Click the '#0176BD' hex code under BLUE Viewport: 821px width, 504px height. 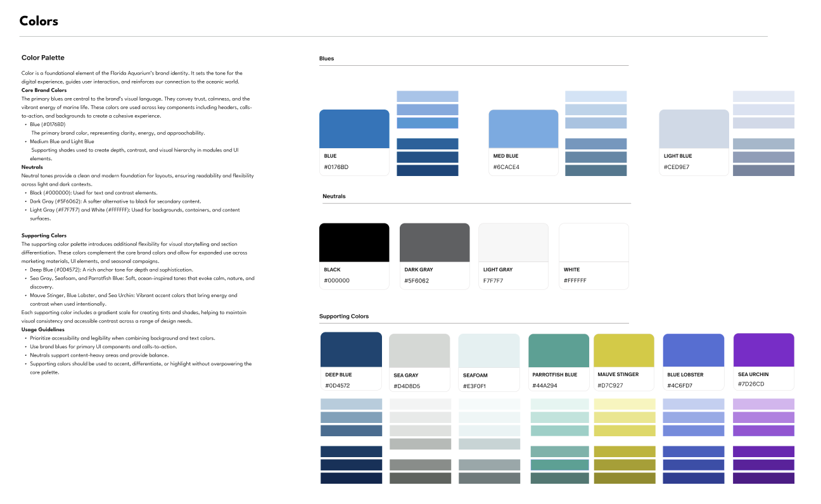click(x=336, y=167)
